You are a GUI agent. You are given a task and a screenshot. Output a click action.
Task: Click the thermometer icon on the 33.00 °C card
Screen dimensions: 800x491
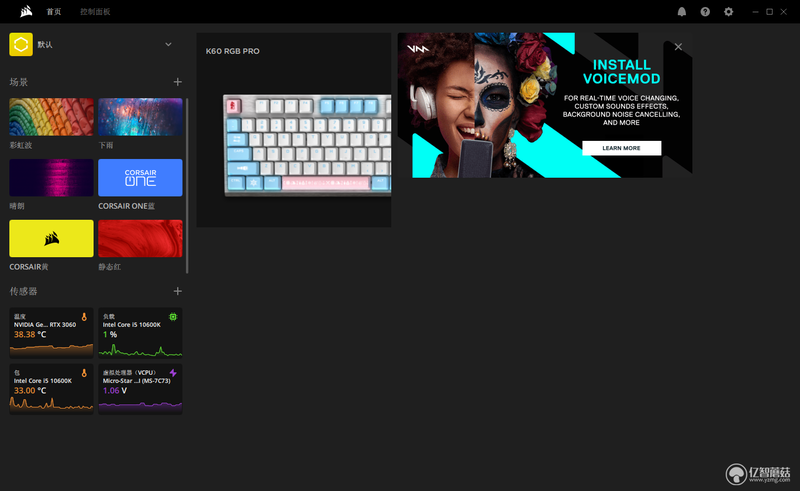(x=84, y=373)
